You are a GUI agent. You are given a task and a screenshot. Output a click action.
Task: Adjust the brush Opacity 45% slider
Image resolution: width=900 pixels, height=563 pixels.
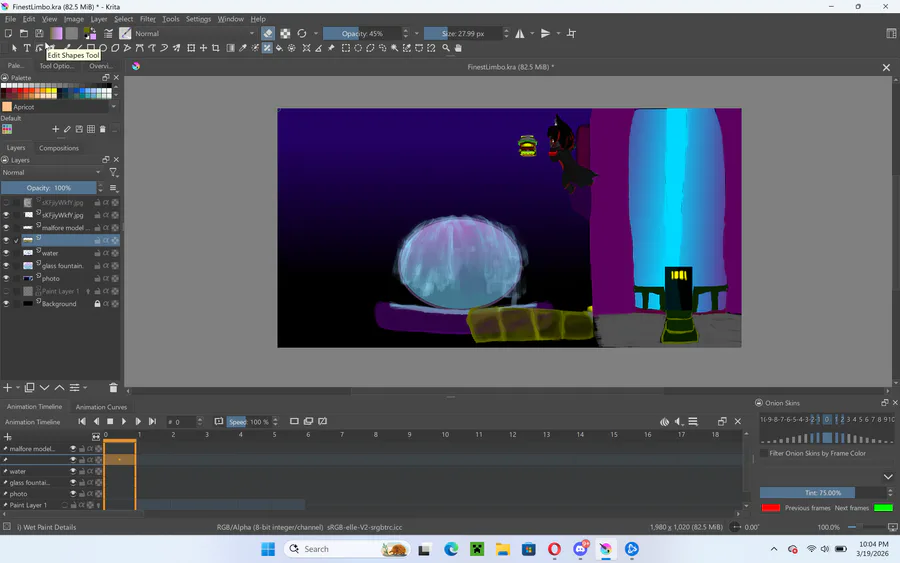(x=362, y=33)
